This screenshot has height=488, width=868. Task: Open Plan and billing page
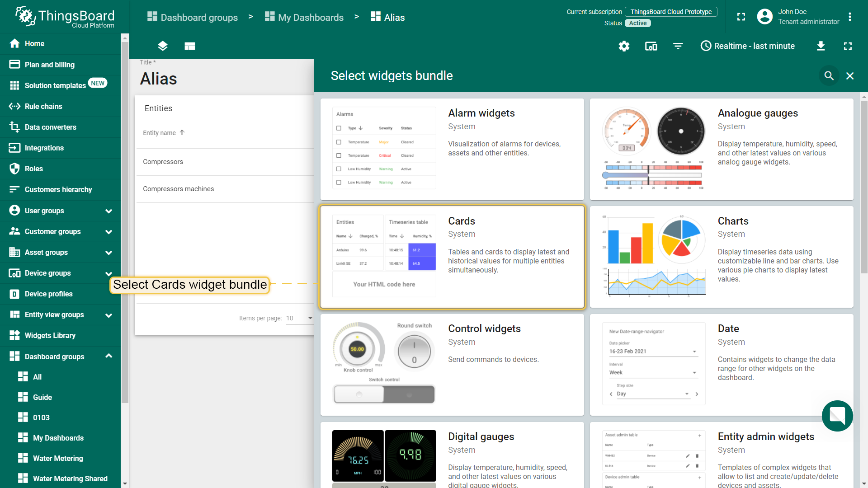pyautogui.click(x=60, y=65)
